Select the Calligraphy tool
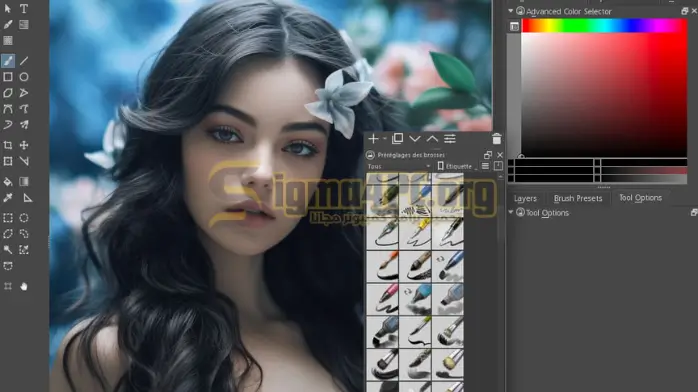 click(x=8, y=24)
